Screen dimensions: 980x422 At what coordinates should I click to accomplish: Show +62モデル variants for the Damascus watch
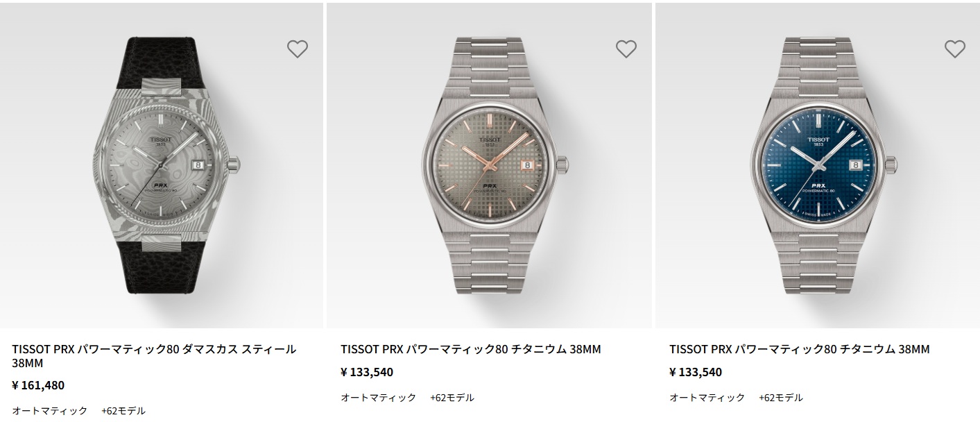(x=123, y=410)
